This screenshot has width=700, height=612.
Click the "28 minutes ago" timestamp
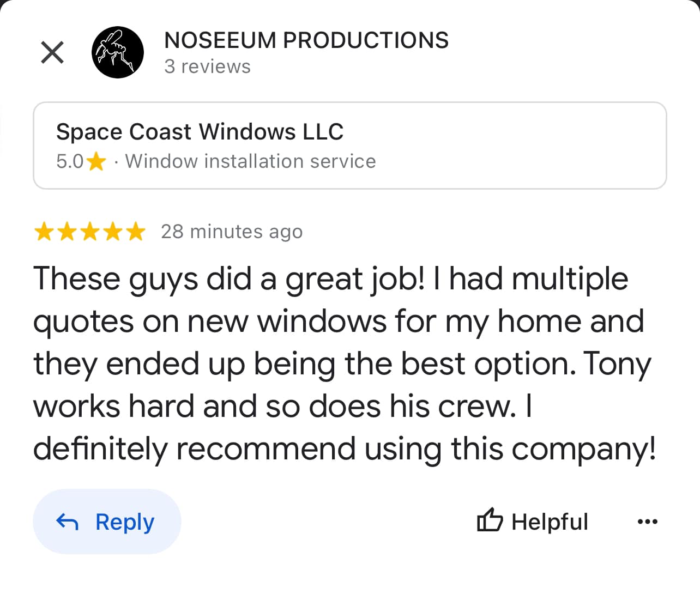pyautogui.click(x=232, y=232)
